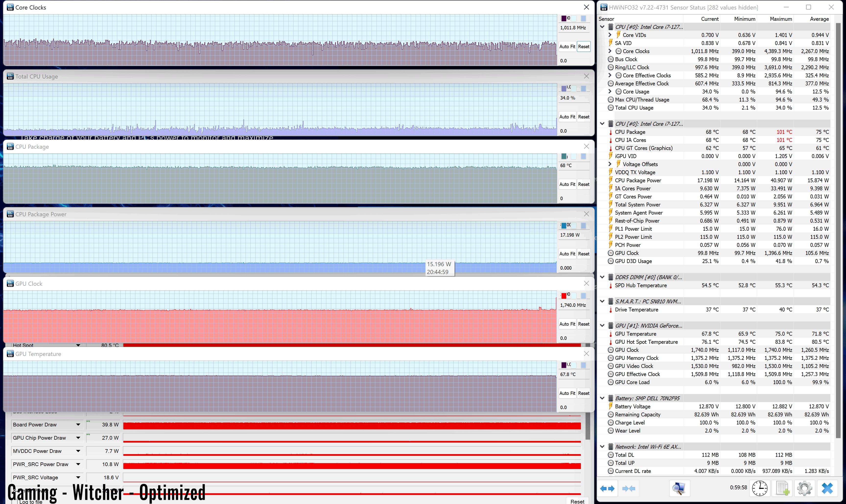
Task: Click the thermometer icon beside CPU Package
Action: click(x=611, y=132)
